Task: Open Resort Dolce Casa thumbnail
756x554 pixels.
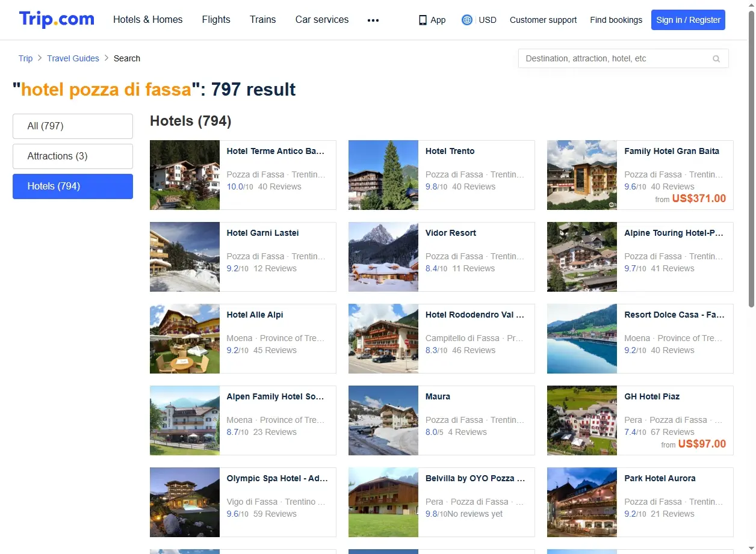Action: click(x=582, y=339)
